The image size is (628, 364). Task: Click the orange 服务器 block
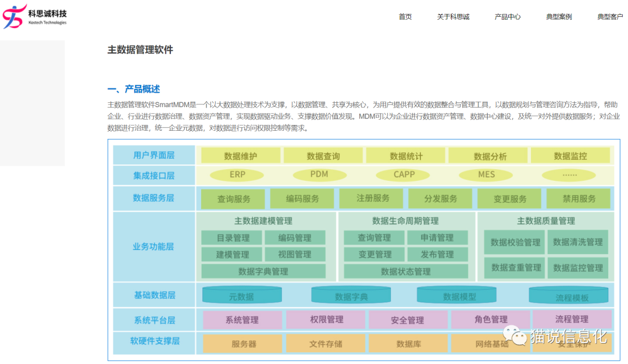(244, 344)
